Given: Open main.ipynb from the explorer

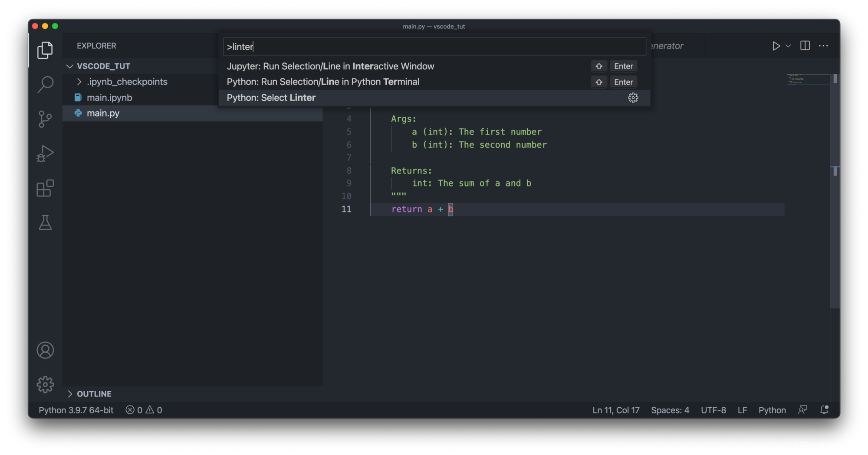Looking at the screenshot, I should [109, 97].
